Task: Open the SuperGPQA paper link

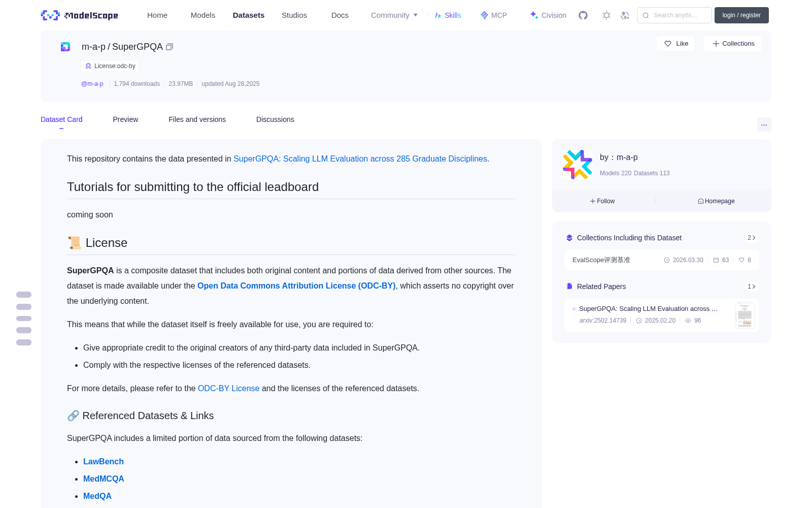Action: coord(360,158)
